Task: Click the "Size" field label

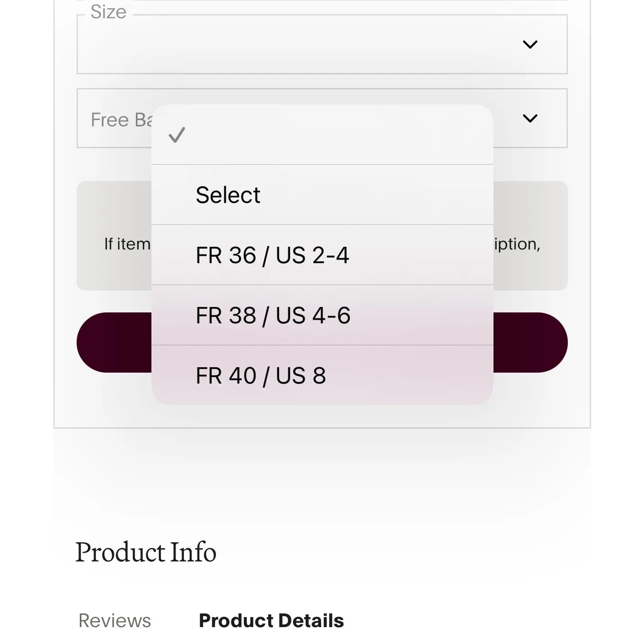Action: 109,12
